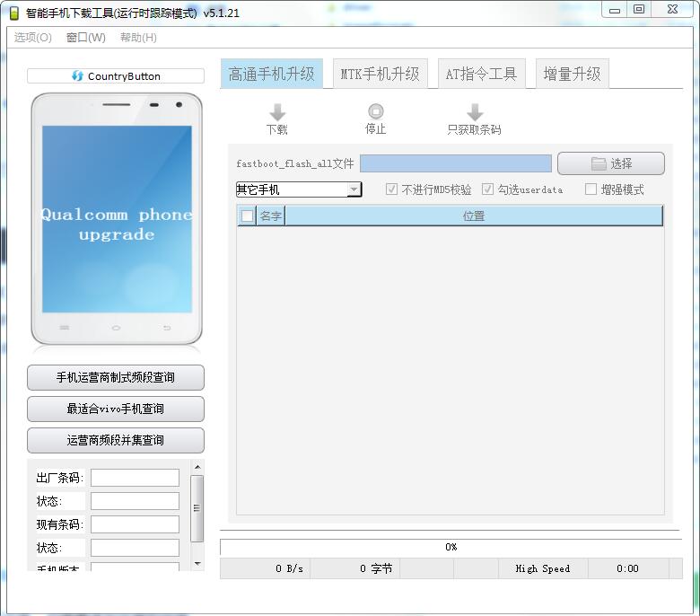Click the 状态 field below 出厂条码
The image size is (700, 616).
(135, 501)
